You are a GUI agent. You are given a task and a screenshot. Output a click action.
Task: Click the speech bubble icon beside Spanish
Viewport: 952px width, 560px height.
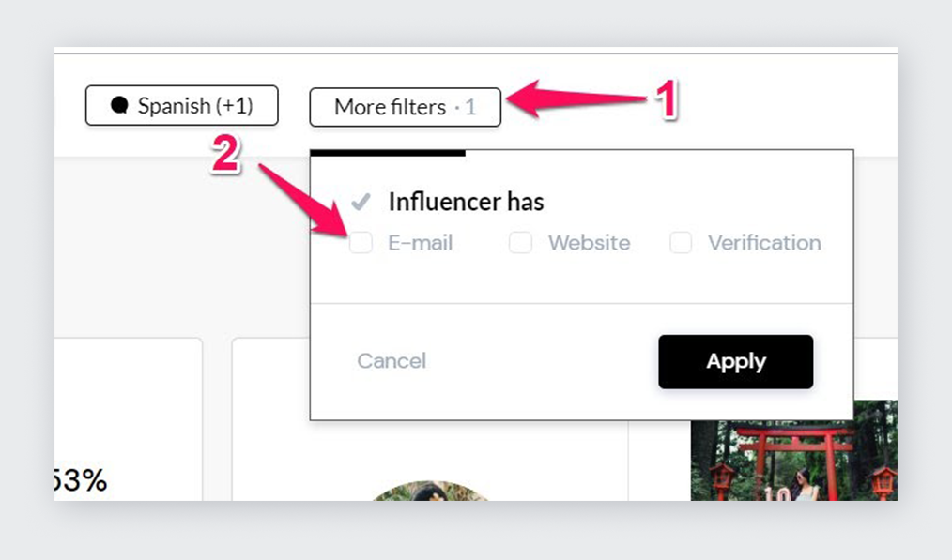click(x=119, y=105)
